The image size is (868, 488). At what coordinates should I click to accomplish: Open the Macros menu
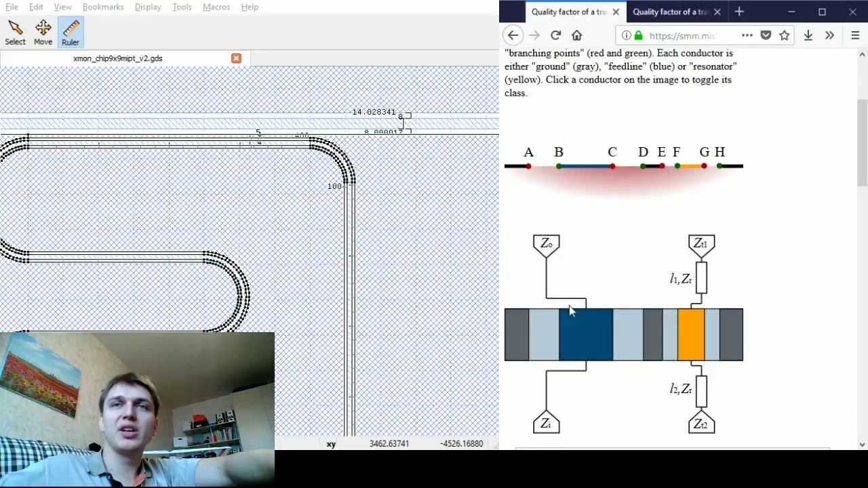pyautogui.click(x=216, y=7)
